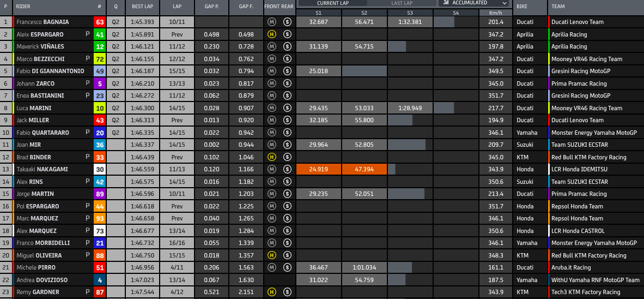Click Quartararo's rear soft tyre icon
The height and width of the screenshot is (299, 644).
pos(287,133)
